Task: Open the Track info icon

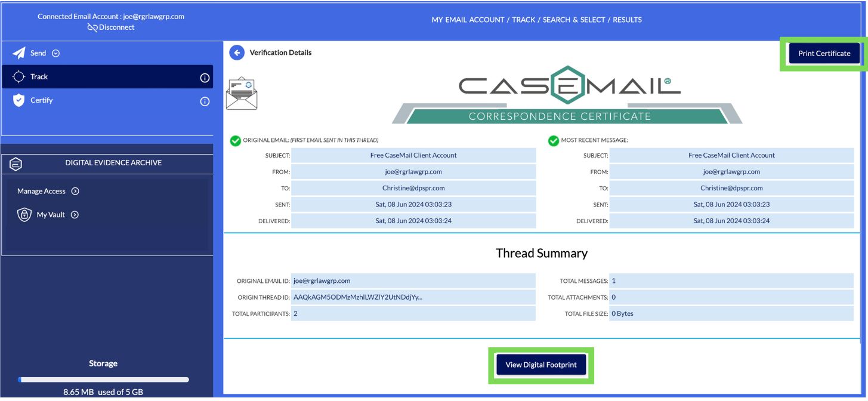Action: tap(205, 78)
